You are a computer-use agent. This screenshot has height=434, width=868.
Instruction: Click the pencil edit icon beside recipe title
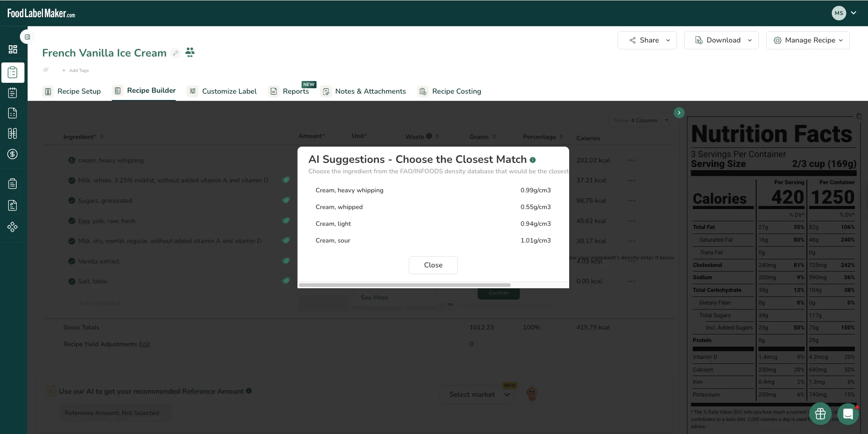tap(176, 53)
